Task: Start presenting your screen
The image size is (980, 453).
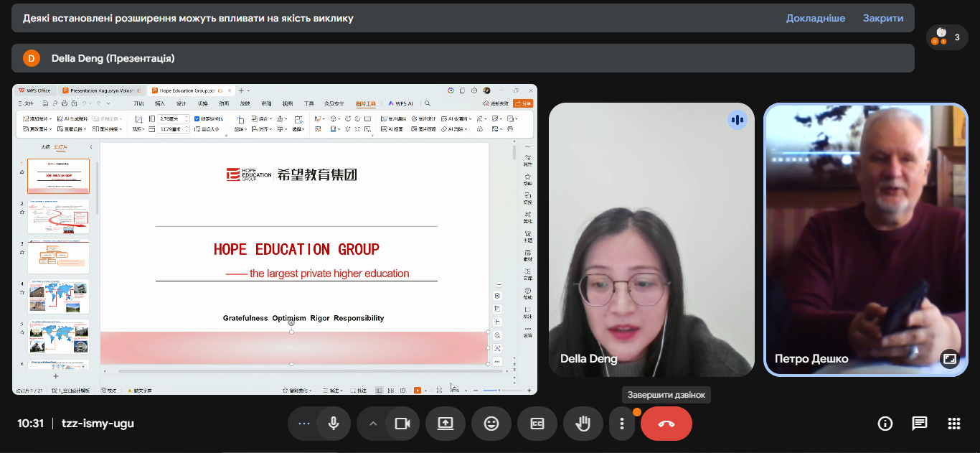Action: 446,424
